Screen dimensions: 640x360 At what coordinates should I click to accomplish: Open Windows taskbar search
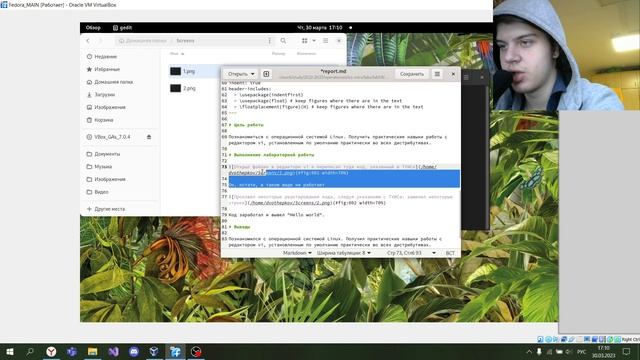30,351
